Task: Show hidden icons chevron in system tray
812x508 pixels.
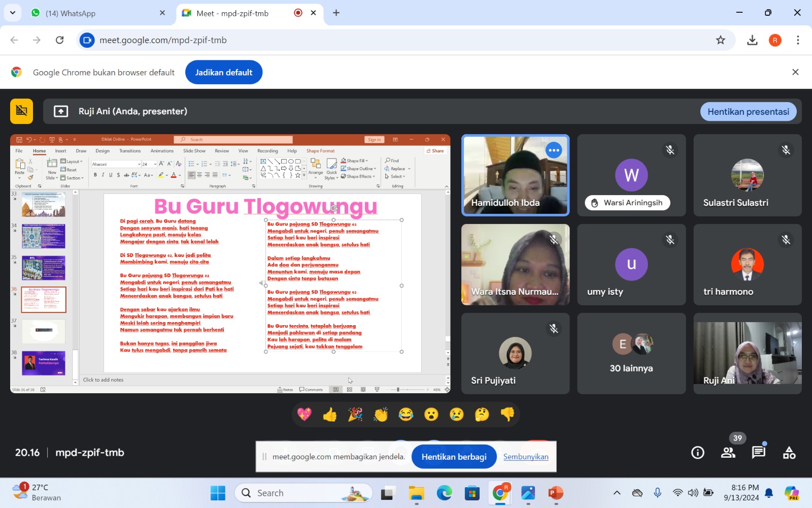Action: tap(617, 493)
